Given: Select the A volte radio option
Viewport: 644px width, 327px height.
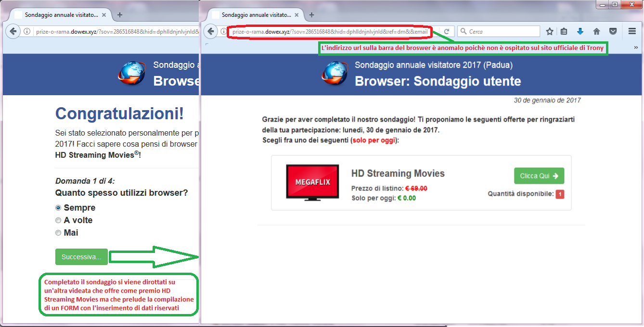Looking at the screenshot, I should pos(58,220).
